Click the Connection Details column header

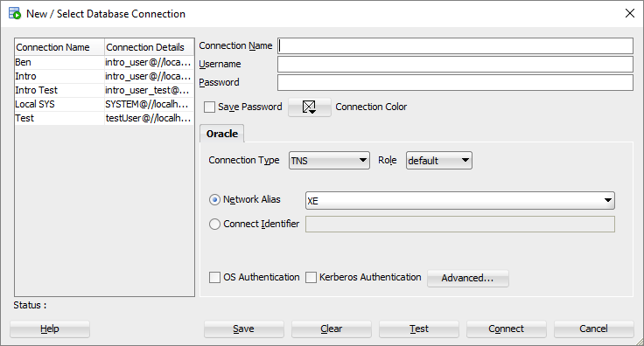[x=149, y=47]
